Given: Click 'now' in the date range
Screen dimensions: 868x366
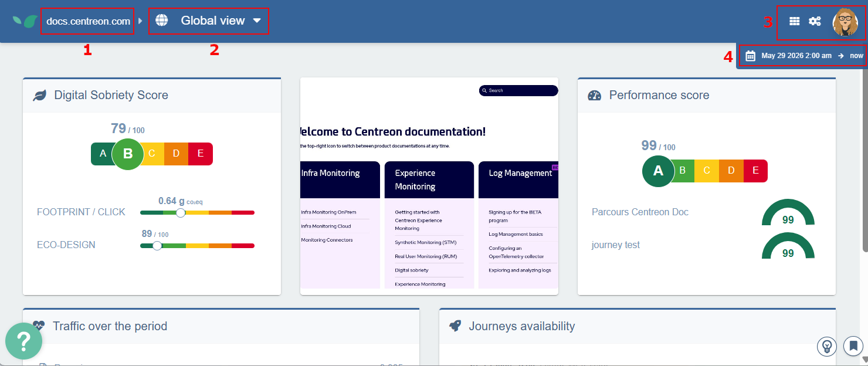Looking at the screenshot, I should tap(857, 56).
